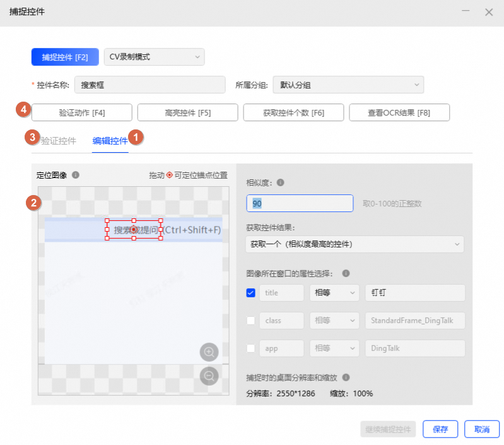
Task: Click the 缩放: 100% text
Action: [x=351, y=393]
